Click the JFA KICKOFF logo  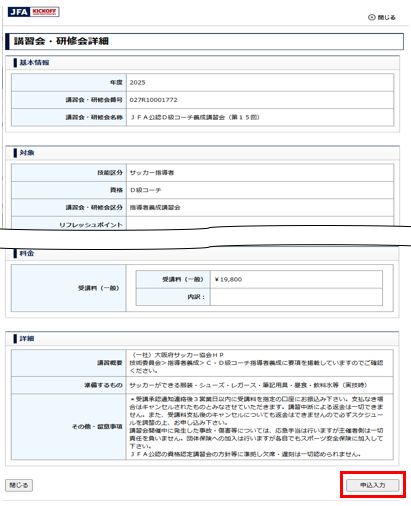pyautogui.click(x=33, y=12)
